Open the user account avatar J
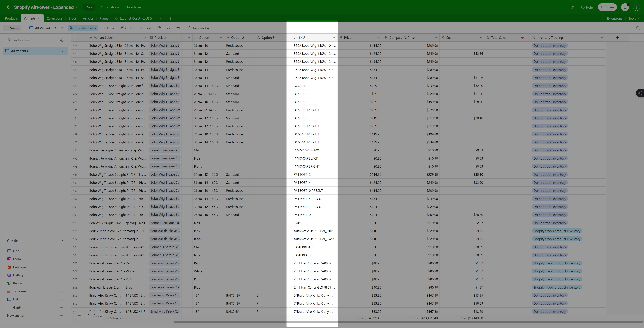644x328 pixels. pyautogui.click(x=636, y=7)
